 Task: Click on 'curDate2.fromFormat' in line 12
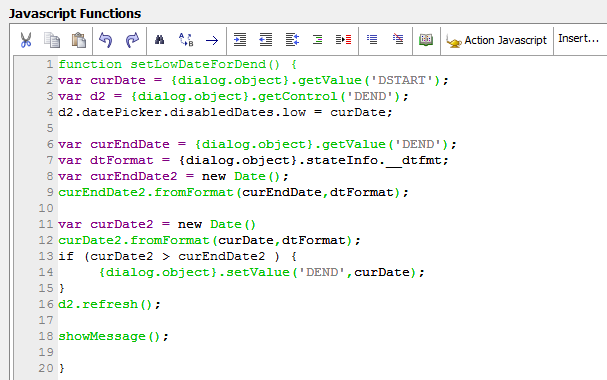[134, 240]
